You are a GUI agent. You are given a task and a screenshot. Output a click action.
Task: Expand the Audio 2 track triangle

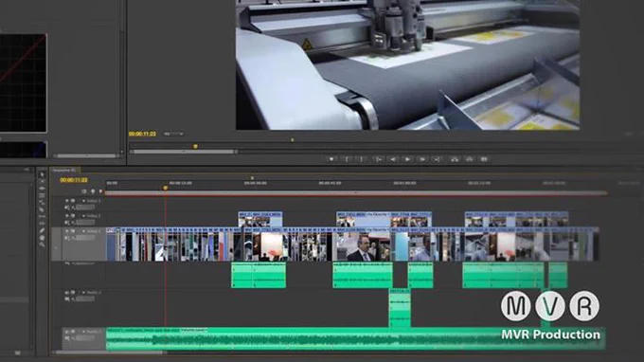tap(83, 293)
